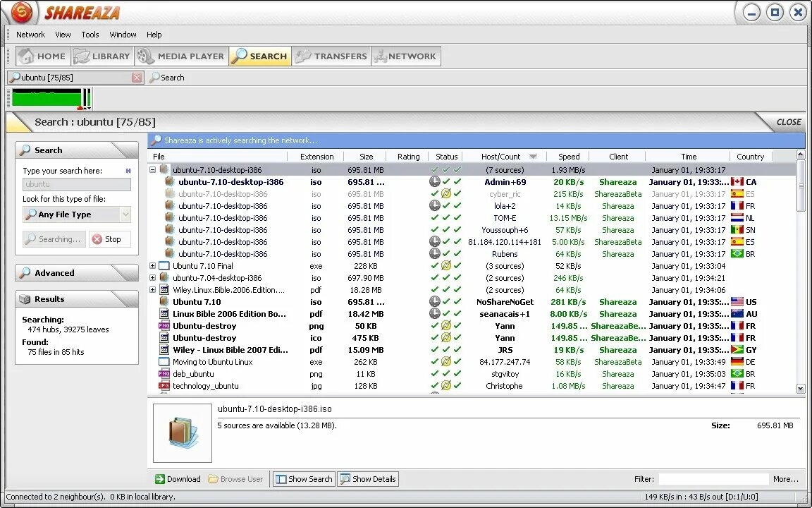Sort by the File column header
The height and width of the screenshot is (508, 812).
(x=218, y=157)
